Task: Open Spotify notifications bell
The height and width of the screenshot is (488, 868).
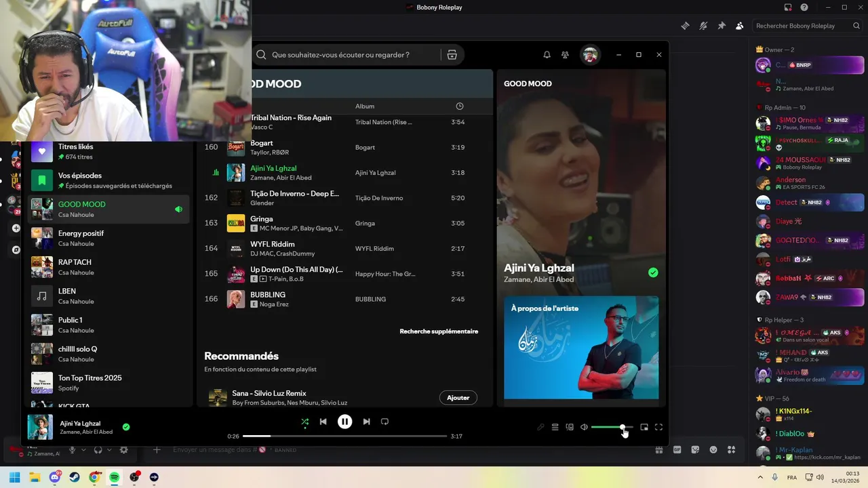Action: point(547,55)
